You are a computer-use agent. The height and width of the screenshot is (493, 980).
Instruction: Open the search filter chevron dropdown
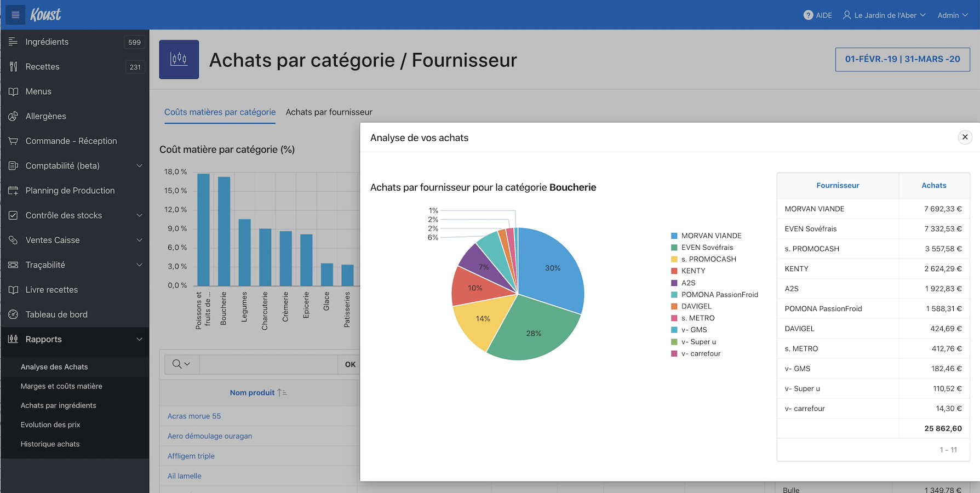(x=188, y=364)
